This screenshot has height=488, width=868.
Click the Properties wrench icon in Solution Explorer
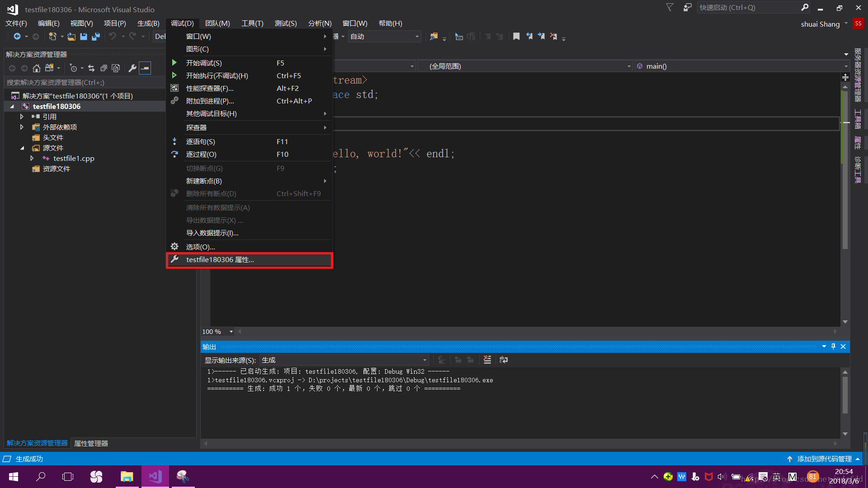pyautogui.click(x=132, y=68)
